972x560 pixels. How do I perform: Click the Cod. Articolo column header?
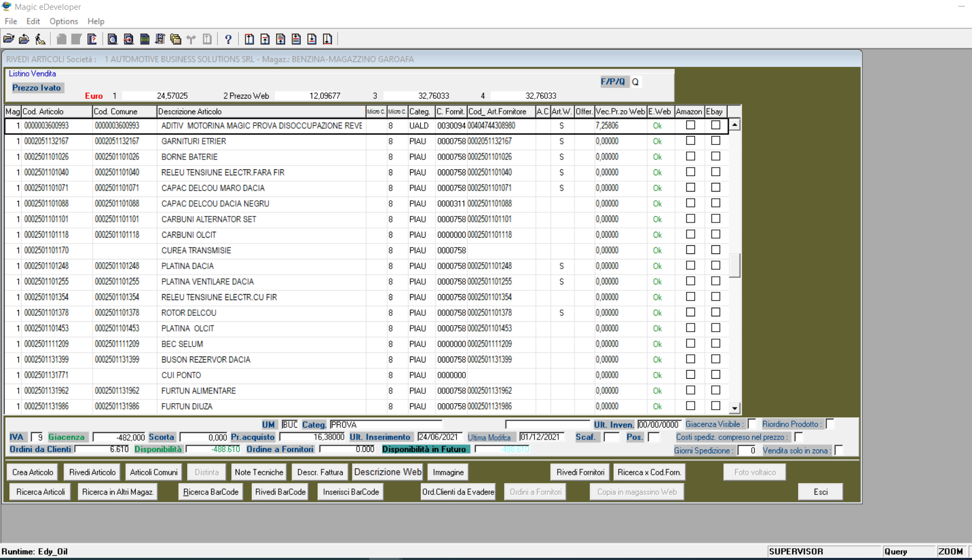point(56,111)
